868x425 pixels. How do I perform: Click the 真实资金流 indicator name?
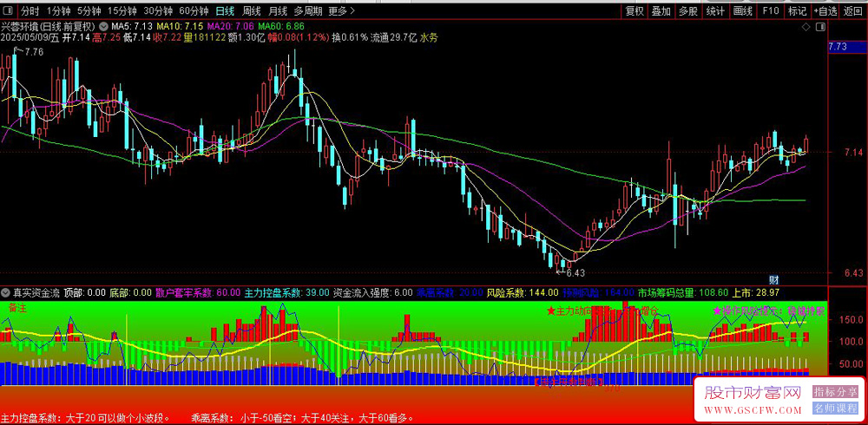(36, 292)
